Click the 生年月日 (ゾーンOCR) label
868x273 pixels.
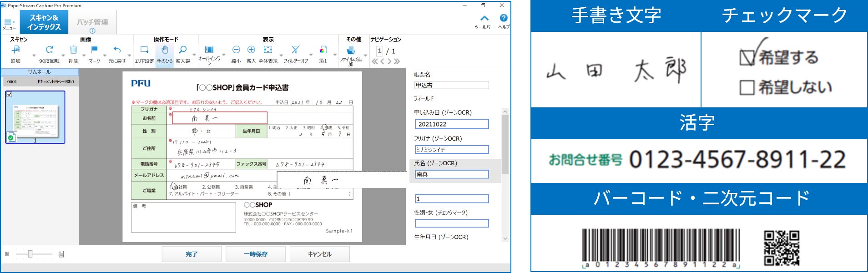pyautogui.click(x=441, y=237)
